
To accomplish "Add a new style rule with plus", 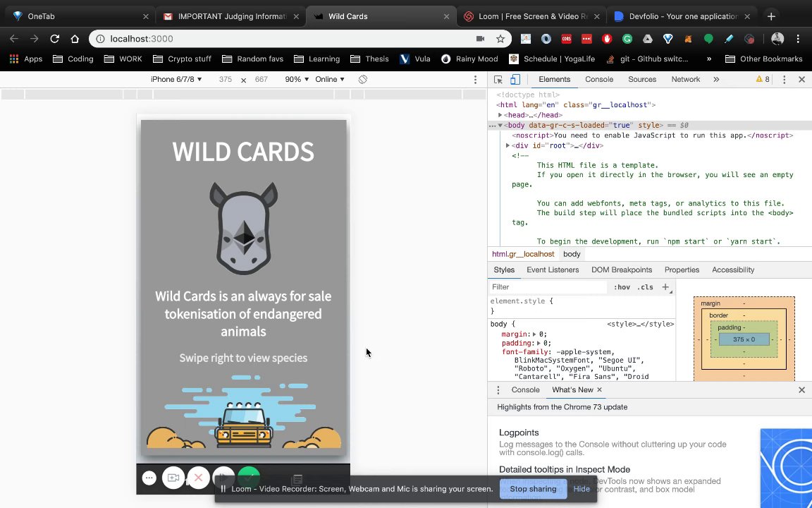I will [665, 286].
